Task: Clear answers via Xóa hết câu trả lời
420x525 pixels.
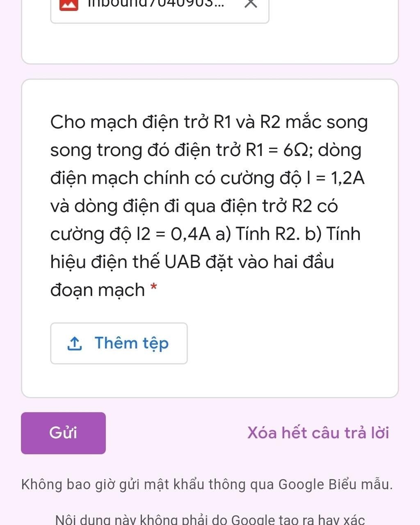Action: coord(318,433)
